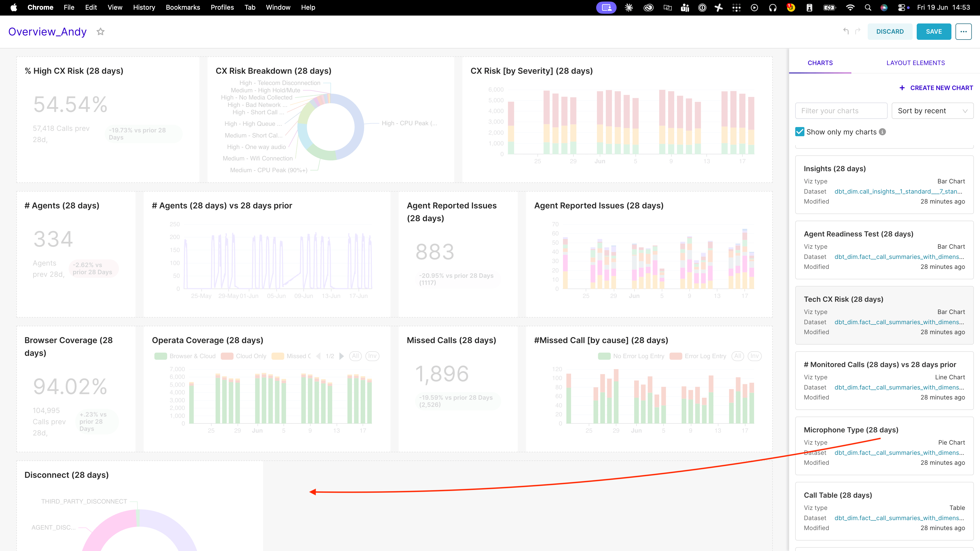The height and width of the screenshot is (551, 980).
Task: Open the battery status menu
Action: tap(829, 7)
